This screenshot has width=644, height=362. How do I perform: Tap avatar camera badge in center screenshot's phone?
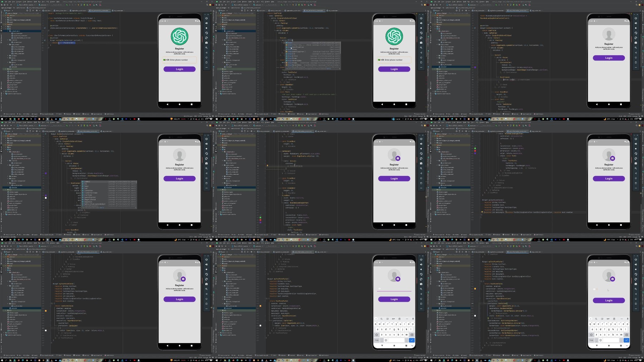click(x=398, y=158)
